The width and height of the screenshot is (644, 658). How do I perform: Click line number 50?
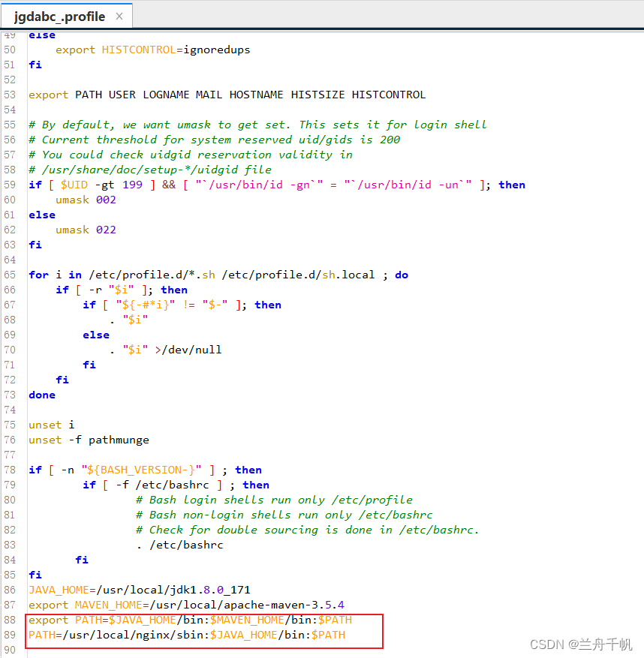click(10, 50)
